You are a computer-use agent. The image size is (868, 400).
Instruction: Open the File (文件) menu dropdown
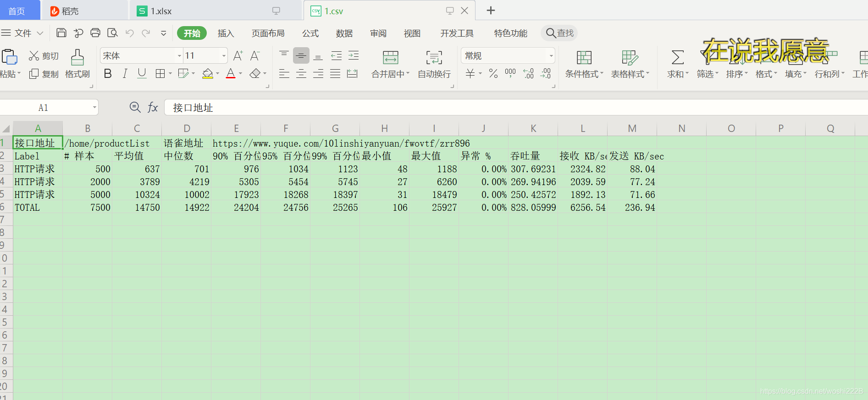tap(22, 33)
